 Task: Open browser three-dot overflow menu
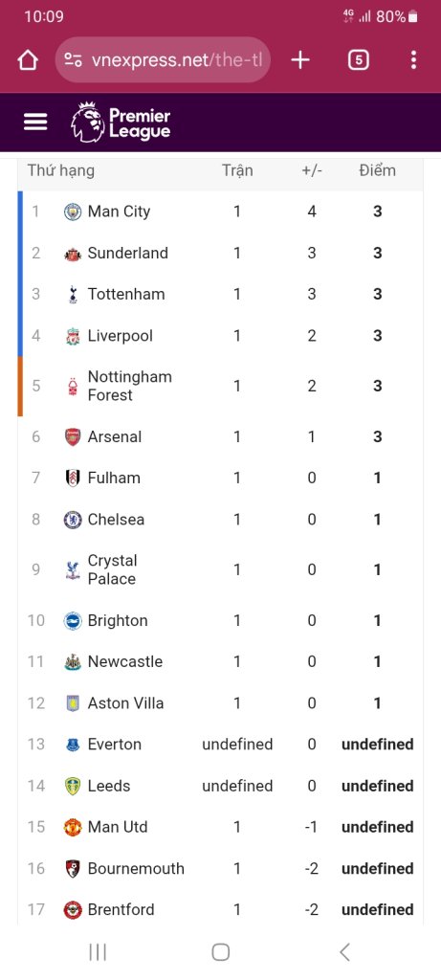click(x=413, y=60)
